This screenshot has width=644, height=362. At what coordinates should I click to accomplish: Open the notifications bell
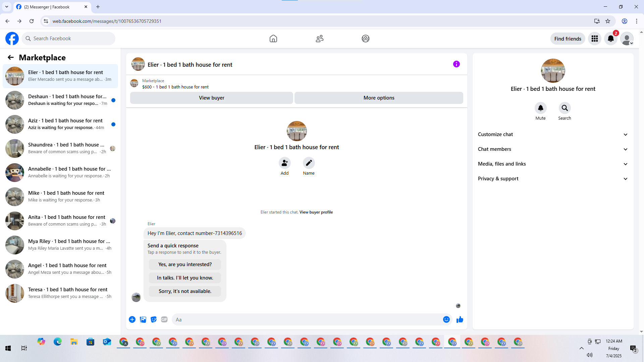(x=610, y=39)
